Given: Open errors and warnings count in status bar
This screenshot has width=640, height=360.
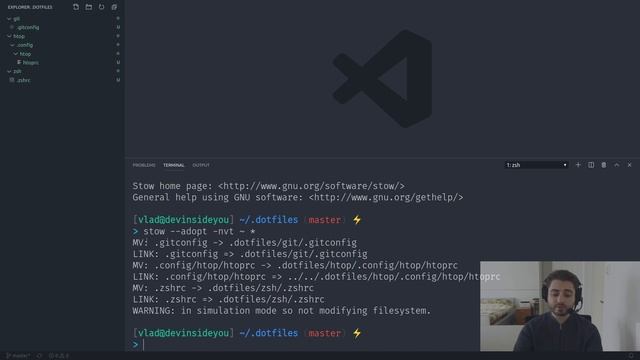Looking at the screenshot, I should [x=59, y=356].
